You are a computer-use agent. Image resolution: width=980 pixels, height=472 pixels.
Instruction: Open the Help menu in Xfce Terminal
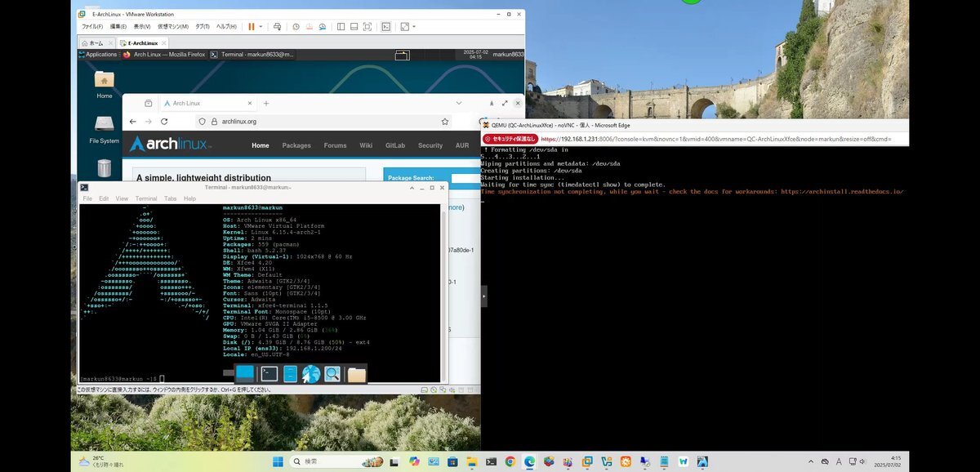coord(189,198)
